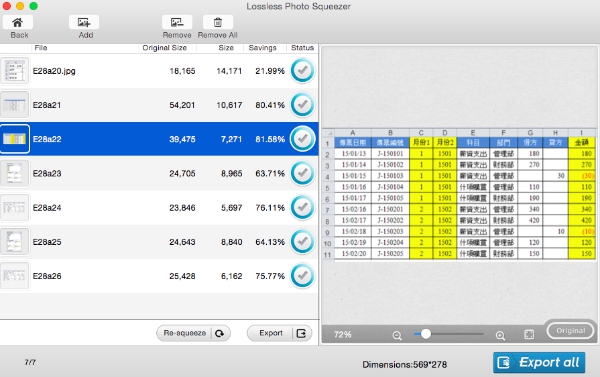The image size is (600, 377).
Task: Select the E28a20.jpg thumbnail
Action: [x=15, y=70]
